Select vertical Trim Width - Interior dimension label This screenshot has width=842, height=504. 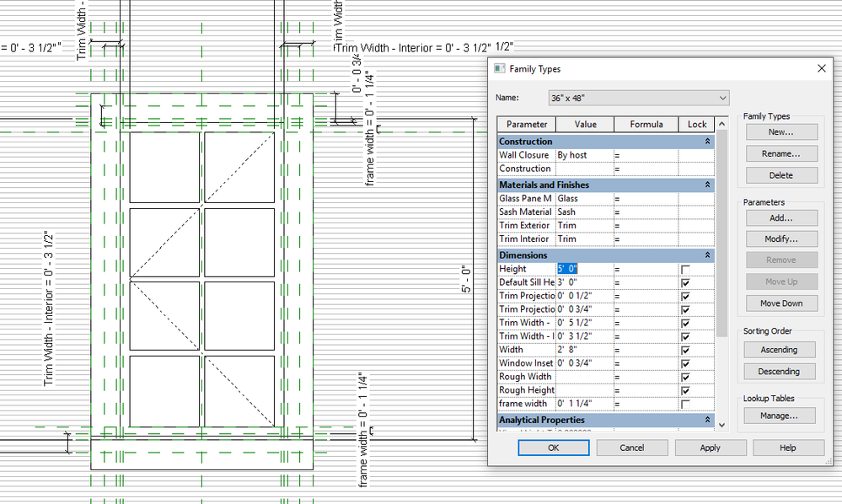48,308
